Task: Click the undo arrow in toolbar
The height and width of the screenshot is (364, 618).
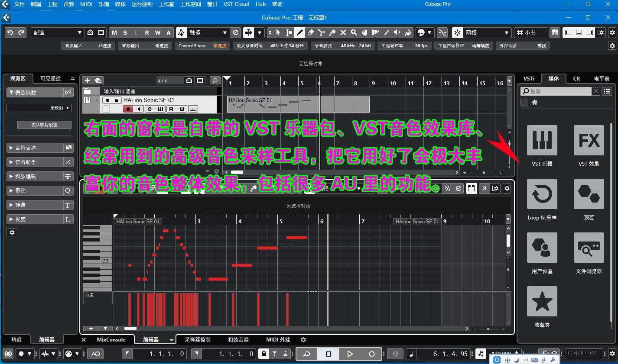Action: coord(10,32)
